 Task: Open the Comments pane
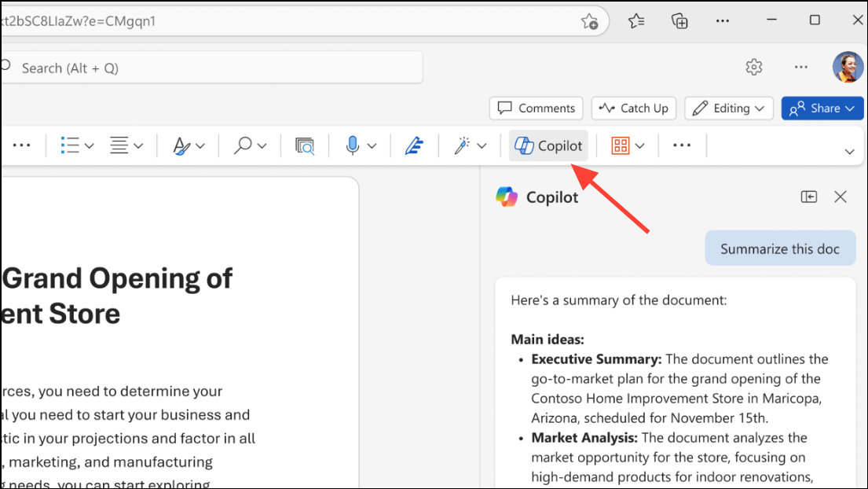point(536,108)
